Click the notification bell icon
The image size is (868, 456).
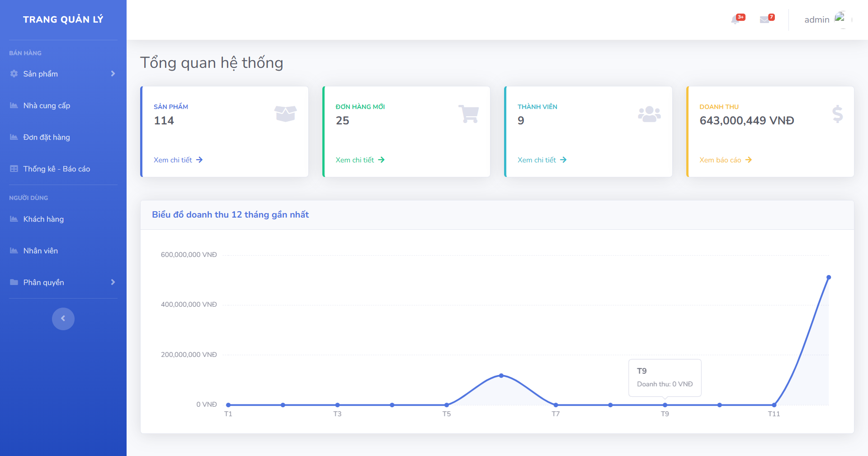tap(736, 20)
